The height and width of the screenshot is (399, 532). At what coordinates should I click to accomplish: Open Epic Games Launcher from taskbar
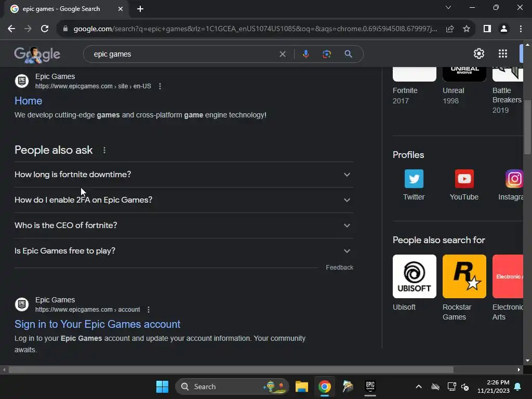pos(370,387)
